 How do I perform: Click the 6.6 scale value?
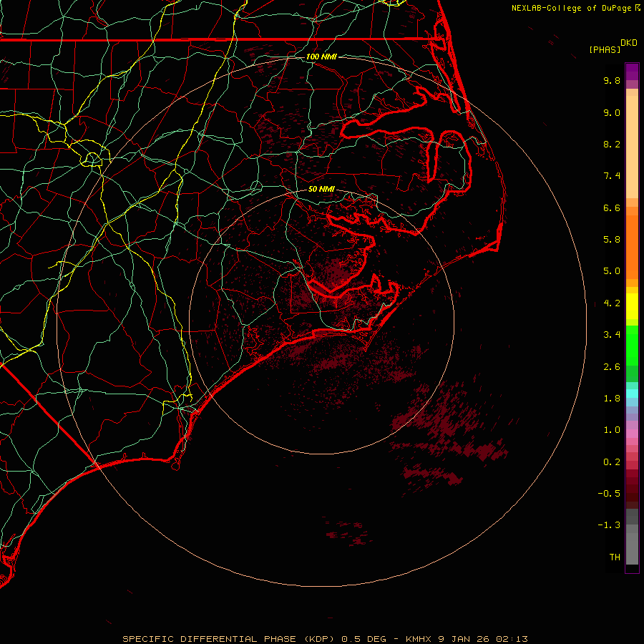coord(612,208)
